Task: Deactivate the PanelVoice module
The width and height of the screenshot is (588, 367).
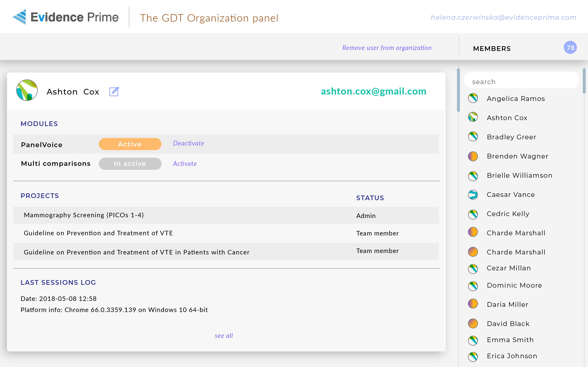Action: (189, 143)
